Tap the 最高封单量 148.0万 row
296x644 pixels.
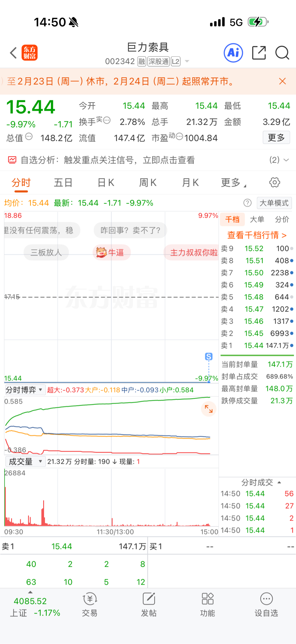click(x=257, y=389)
